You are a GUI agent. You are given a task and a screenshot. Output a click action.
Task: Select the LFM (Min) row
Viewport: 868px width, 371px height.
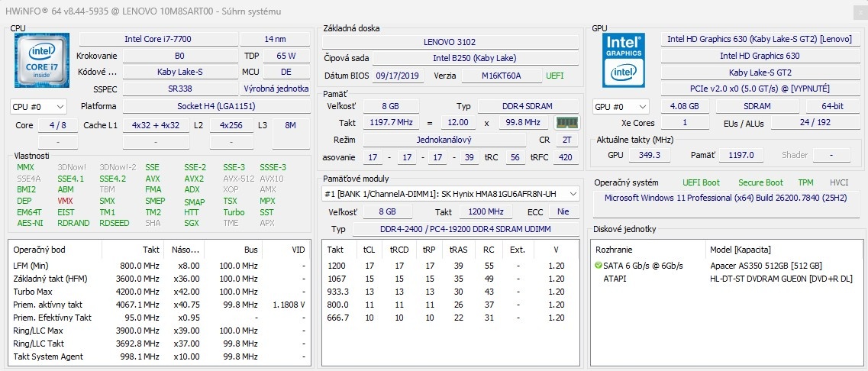click(x=160, y=265)
